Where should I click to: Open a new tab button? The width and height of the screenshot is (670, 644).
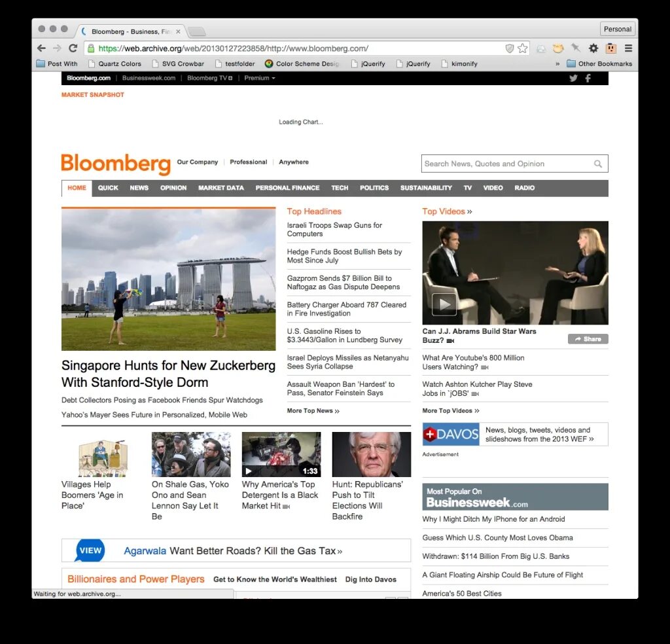click(196, 31)
